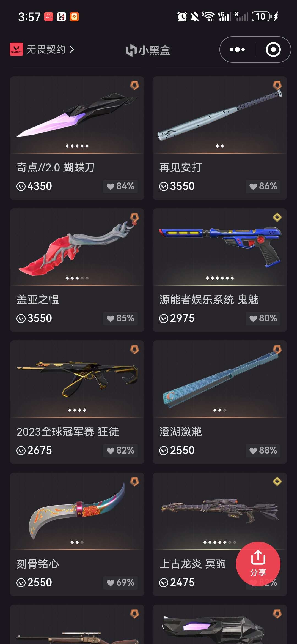The height and width of the screenshot is (644, 297).
Task: Open the 盖亚之愠 skin title
Action: [38, 300]
